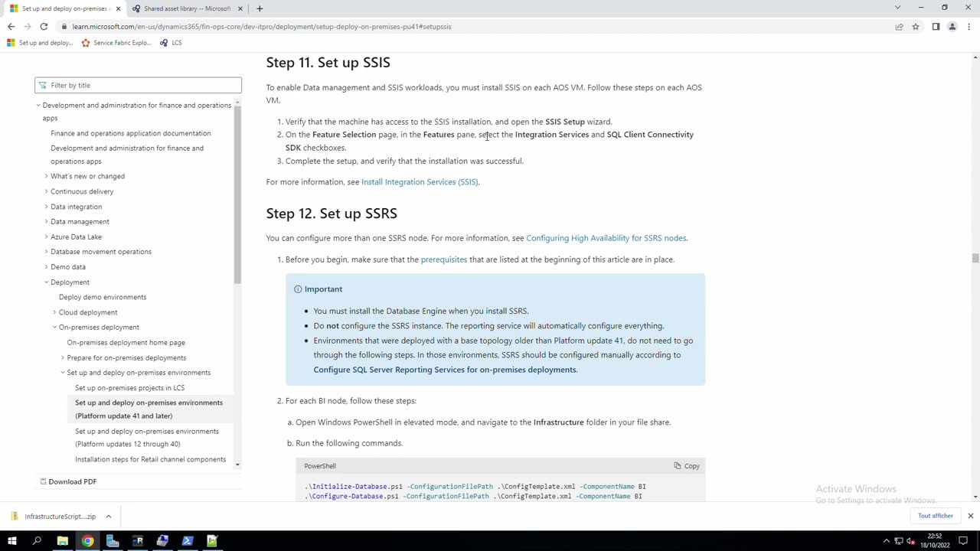Click the Chrome icon in the taskbar

87,541
